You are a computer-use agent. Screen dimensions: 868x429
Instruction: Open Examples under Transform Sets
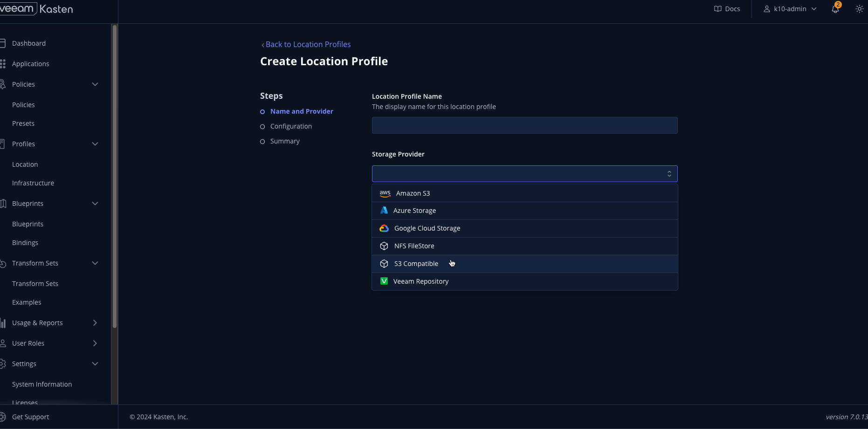(x=27, y=302)
